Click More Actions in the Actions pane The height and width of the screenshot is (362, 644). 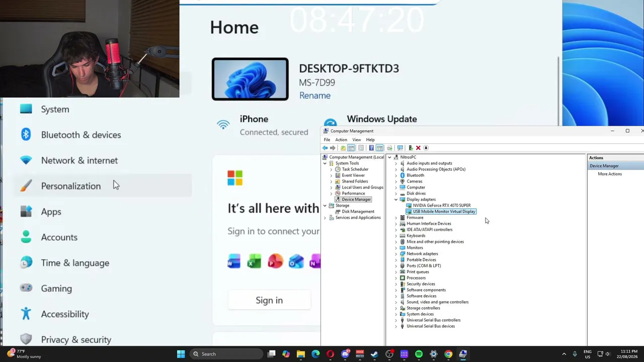(x=610, y=174)
